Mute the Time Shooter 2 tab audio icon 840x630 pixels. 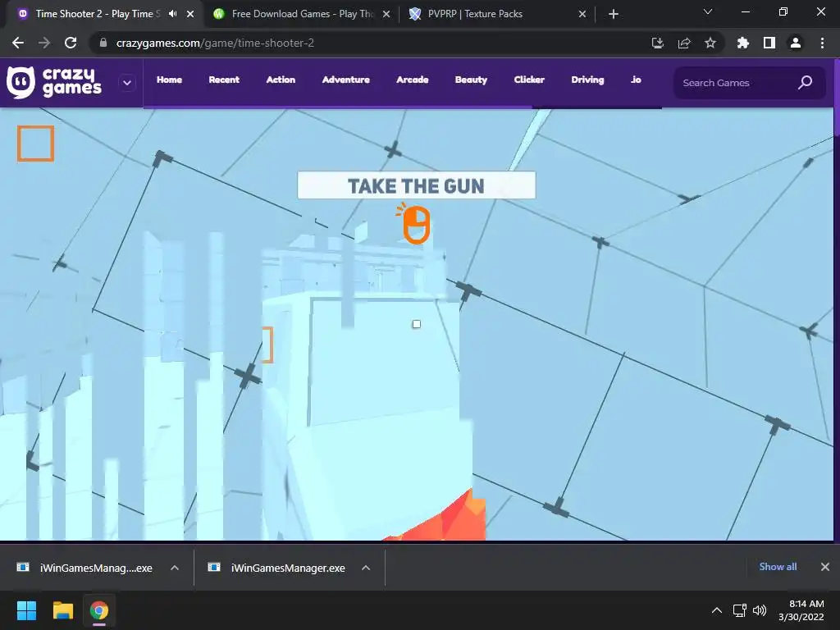pos(172,14)
